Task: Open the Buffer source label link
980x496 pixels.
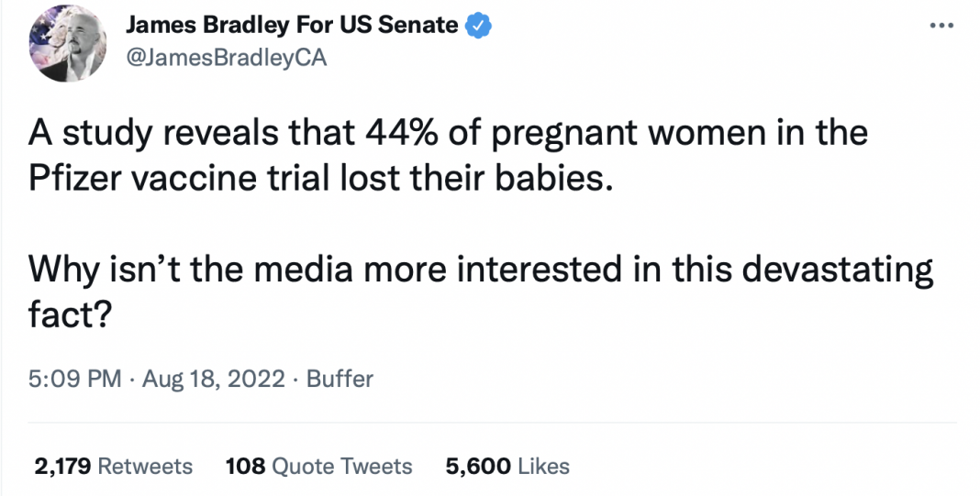Action: [340, 379]
